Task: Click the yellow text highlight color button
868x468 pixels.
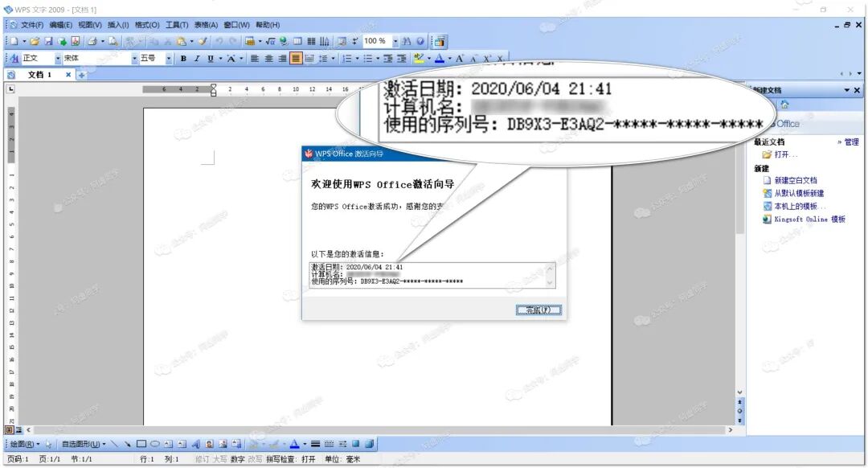Action: point(419,58)
